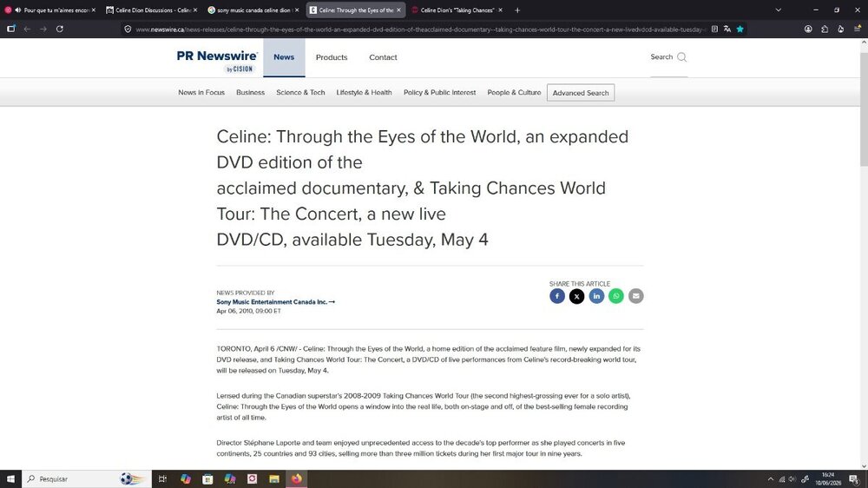
Task: Close the 'Celine: Through the Eyes' tab
Action: pyautogui.click(x=398, y=10)
